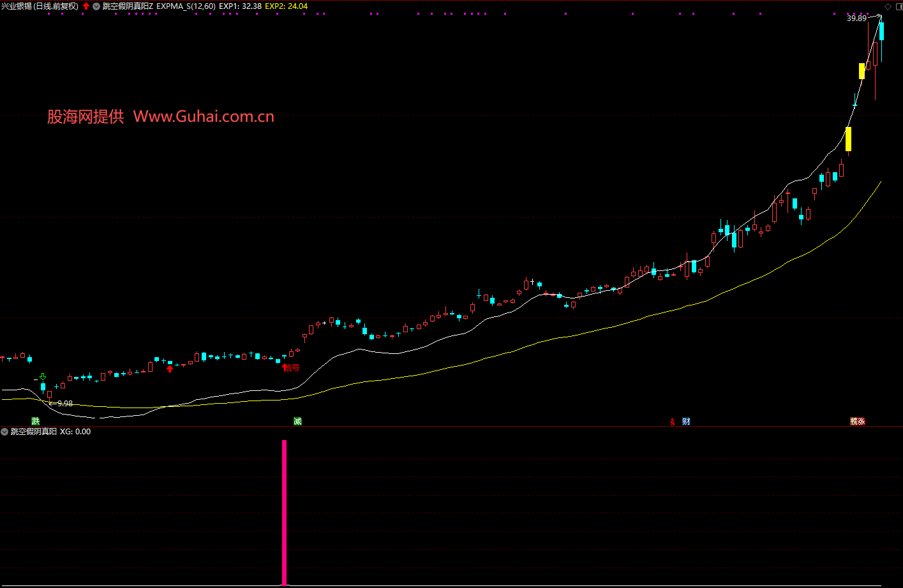Click the 9.98 low price label
The width and height of the screenshot is (903, 588).
[x=64, y=404]
